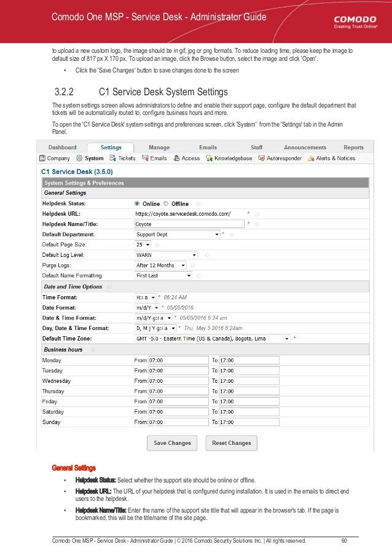Open the Default Time Zone dropdown
The width and height of the screenshot is (392, 555).
(212, 339)
